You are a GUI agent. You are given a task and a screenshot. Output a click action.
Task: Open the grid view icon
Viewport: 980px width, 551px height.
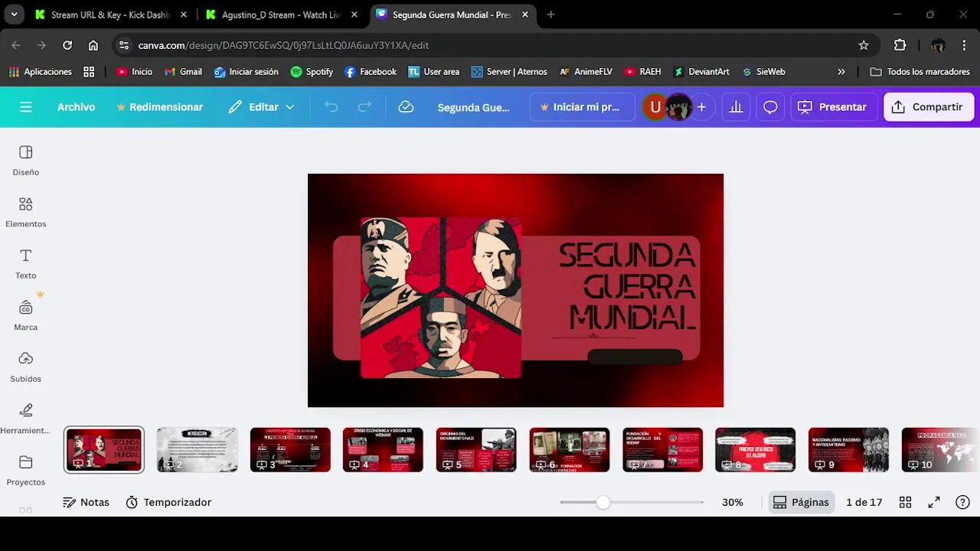(x=905, y=502)
